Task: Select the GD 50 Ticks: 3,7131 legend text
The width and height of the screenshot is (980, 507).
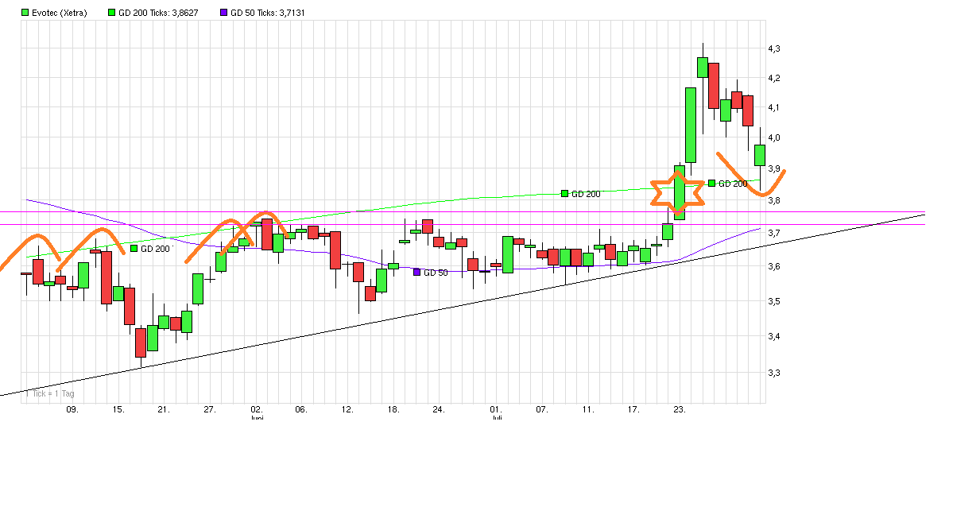Action: [268, 14]
